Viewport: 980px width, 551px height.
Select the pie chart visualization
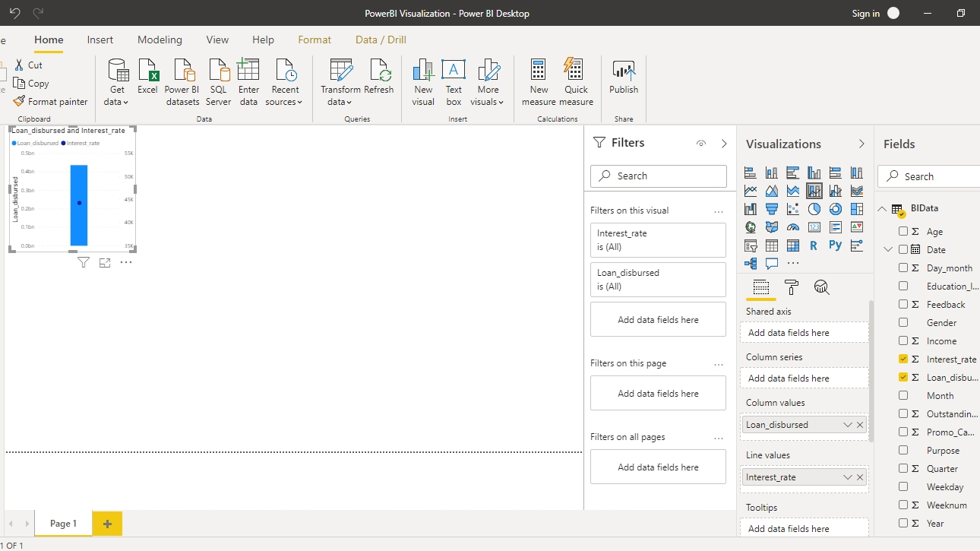[x=814, y=209]
